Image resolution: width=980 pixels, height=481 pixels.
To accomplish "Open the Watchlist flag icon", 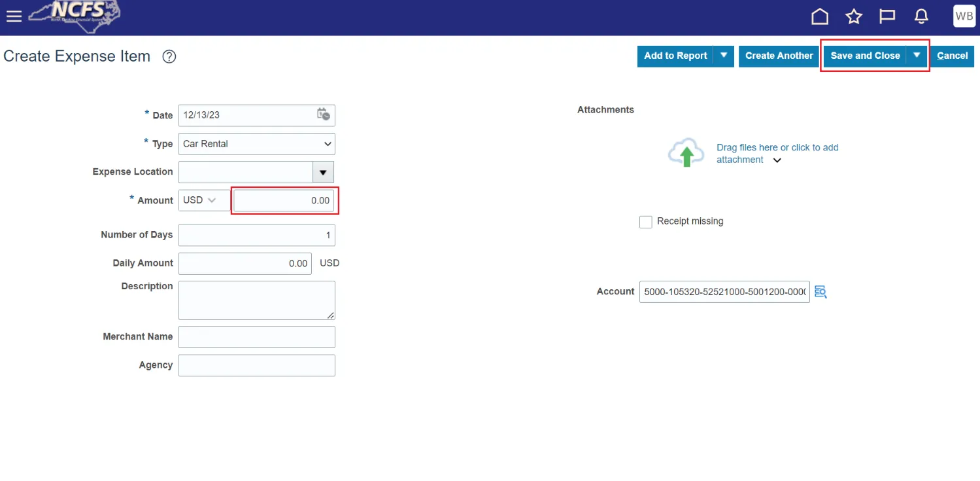I will 887,17.
